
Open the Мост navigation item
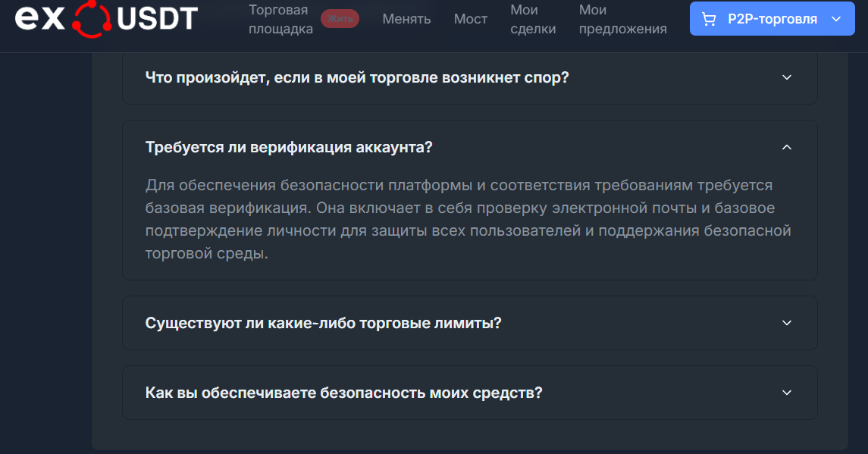point(471,19)
